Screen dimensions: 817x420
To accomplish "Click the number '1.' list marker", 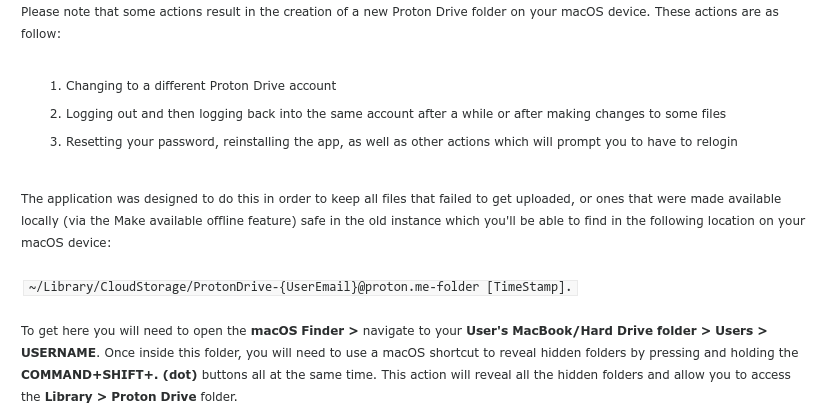I will tap(56, 86).
